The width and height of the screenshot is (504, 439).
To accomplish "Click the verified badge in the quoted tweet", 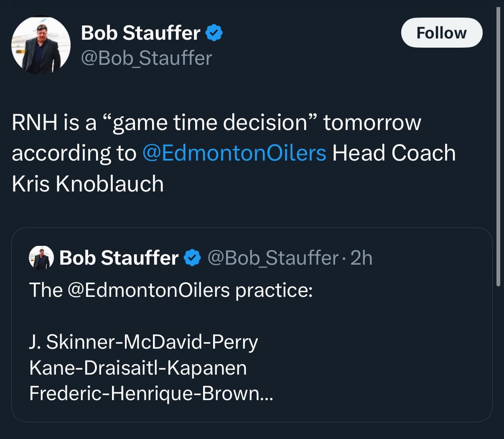I will coord(192,258).
